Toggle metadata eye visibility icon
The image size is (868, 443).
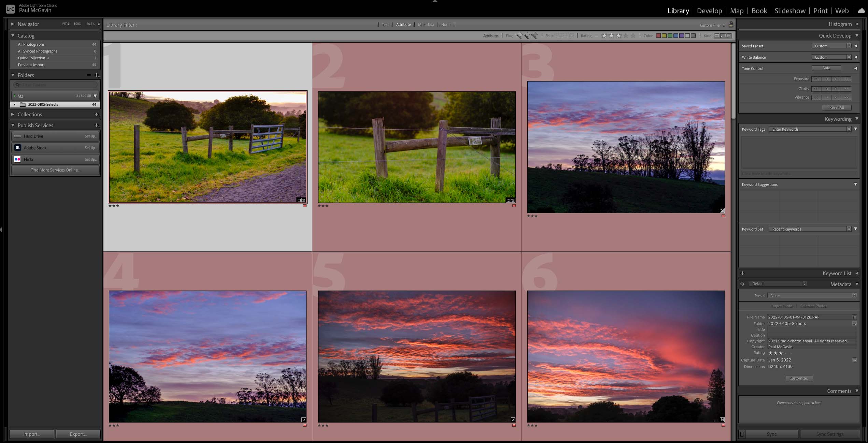742,284
